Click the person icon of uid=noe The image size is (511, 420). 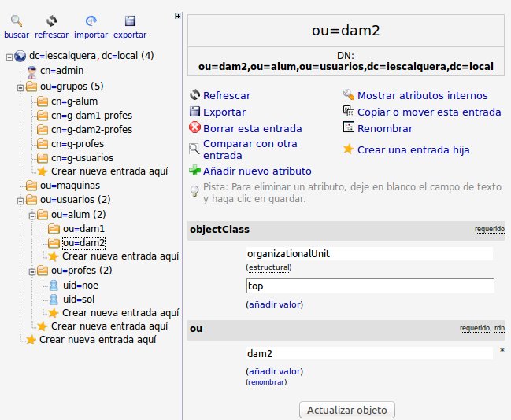pyautogui.click(x=54, y=286)
